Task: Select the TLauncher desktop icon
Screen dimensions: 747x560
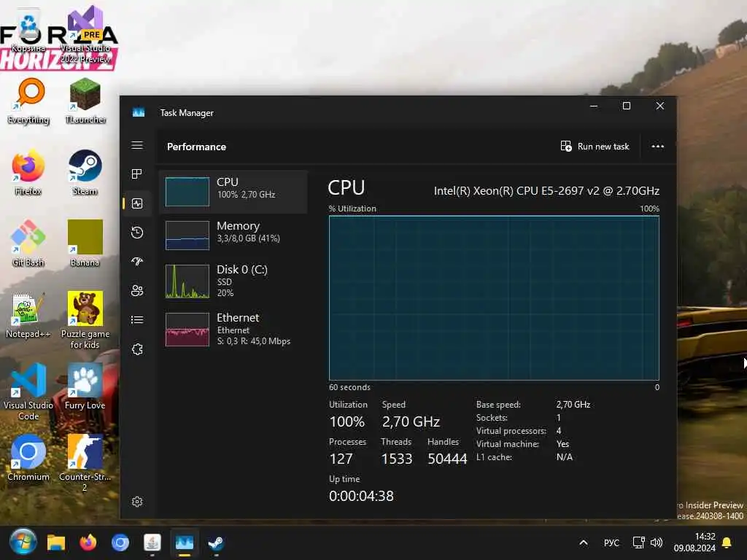Action: [85, 101]
